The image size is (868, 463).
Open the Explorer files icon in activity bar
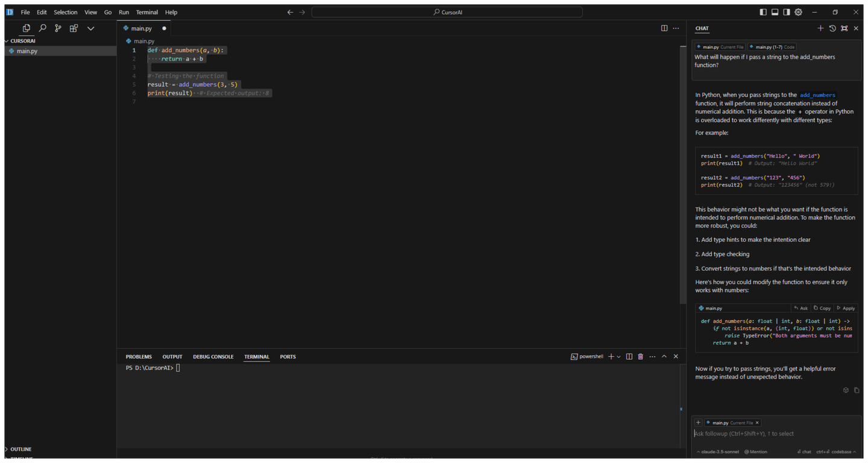pyautogui.click(x=26, y=28)
